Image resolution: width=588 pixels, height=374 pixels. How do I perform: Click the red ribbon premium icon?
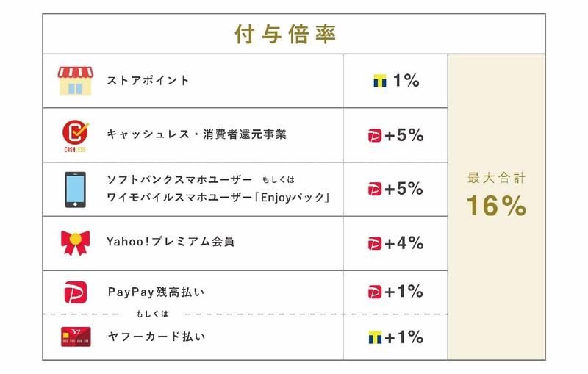coord(75,242)
